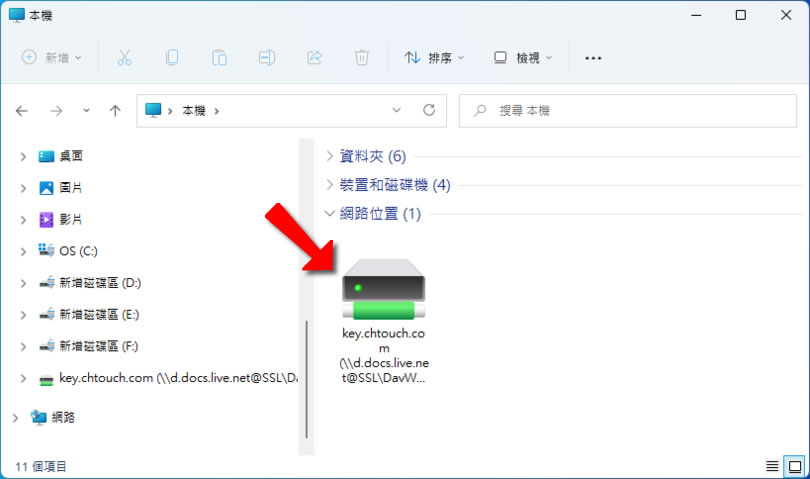Select 圖片 in navigation pane
The image size is (810, 479).
point(60,188)
